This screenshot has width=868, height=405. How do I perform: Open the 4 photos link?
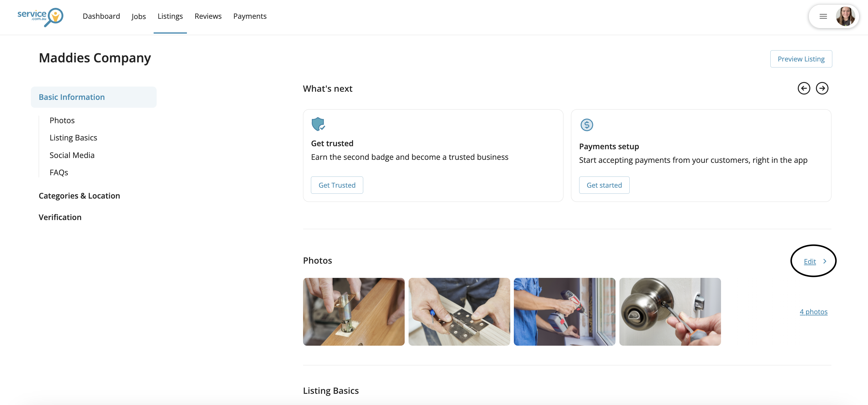pos(813,311)
